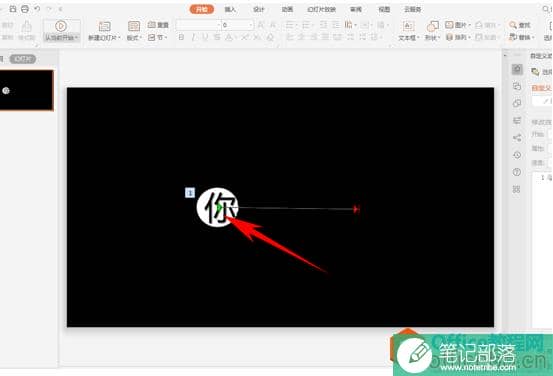Switch to the 幻灯片 slides pane tab
The image size is (553, 376).
(x=23, y=59)
